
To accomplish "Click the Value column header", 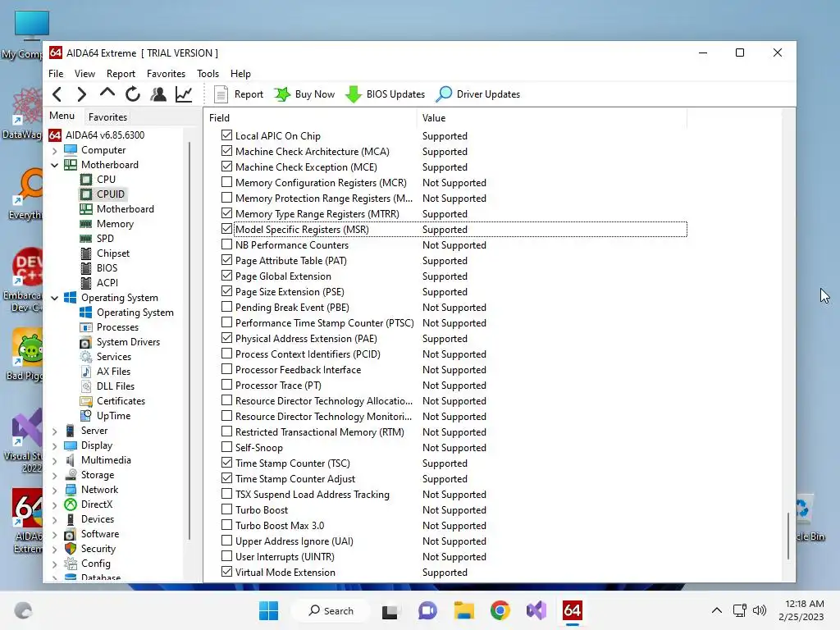I will pos(552,118).
